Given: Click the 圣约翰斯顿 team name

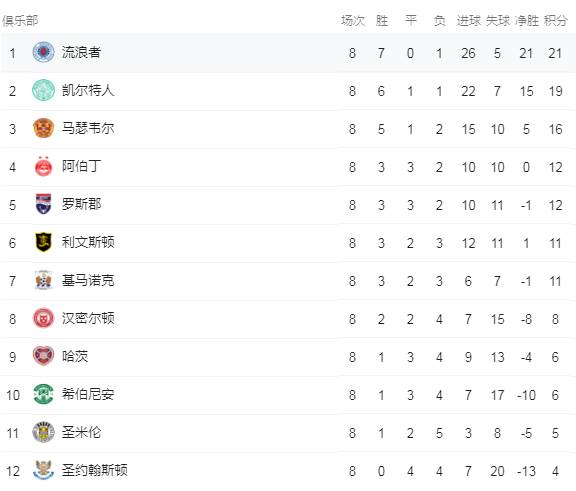Looking at the screenshot, I should 95,470.
